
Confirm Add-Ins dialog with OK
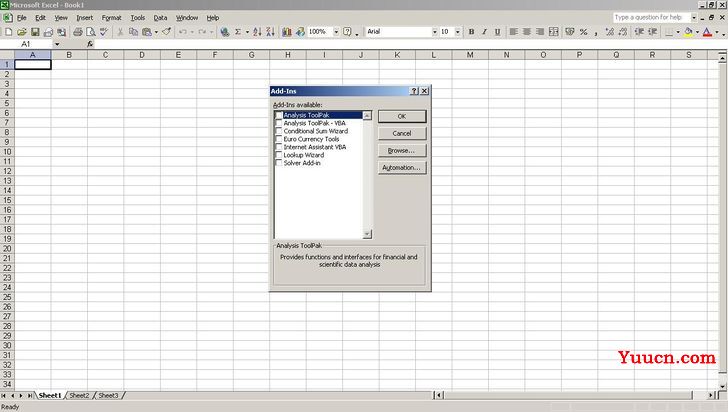click(402, 116)
